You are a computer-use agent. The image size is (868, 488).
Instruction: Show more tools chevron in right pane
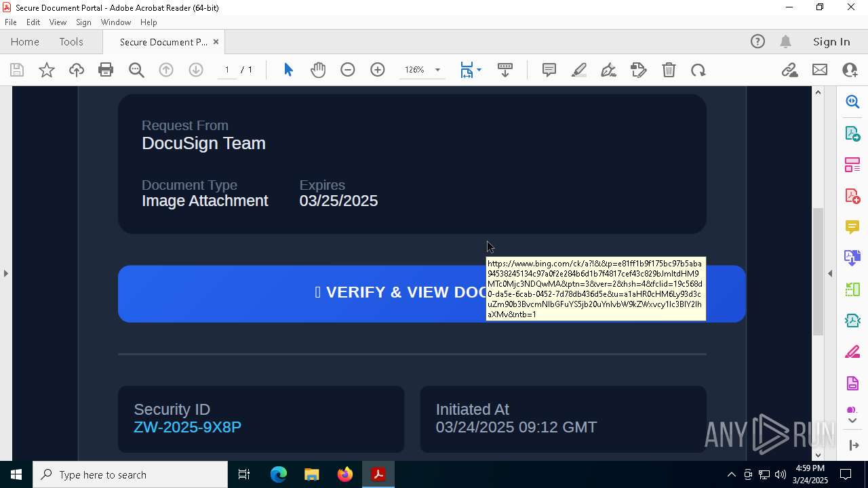(x=852, y=421)
